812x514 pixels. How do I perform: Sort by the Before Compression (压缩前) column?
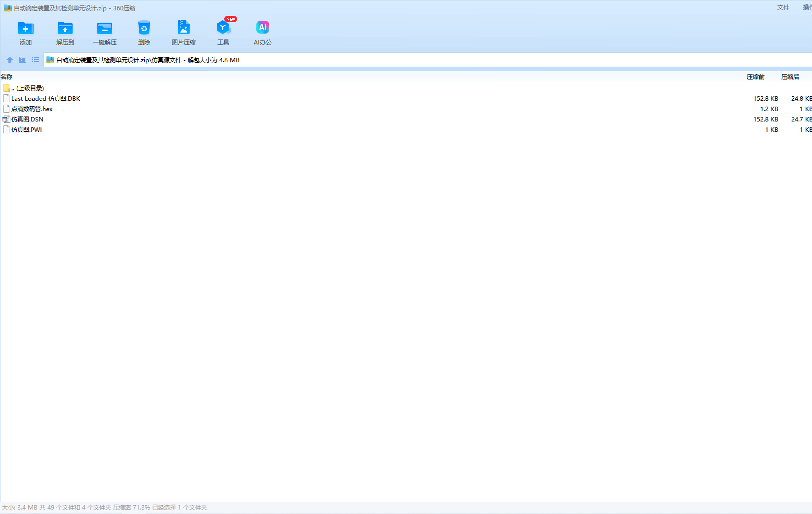[755, 77]
